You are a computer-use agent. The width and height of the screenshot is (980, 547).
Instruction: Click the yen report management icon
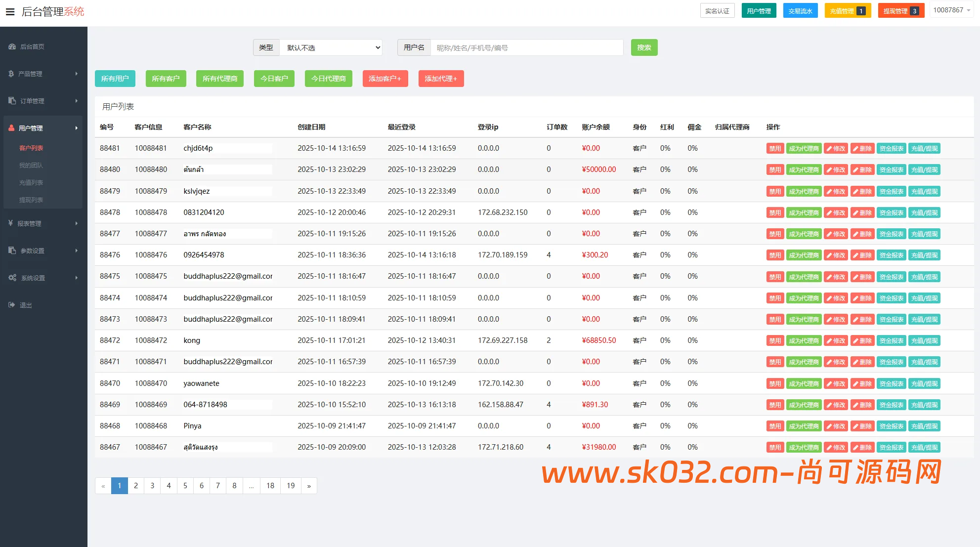point(10,223)
